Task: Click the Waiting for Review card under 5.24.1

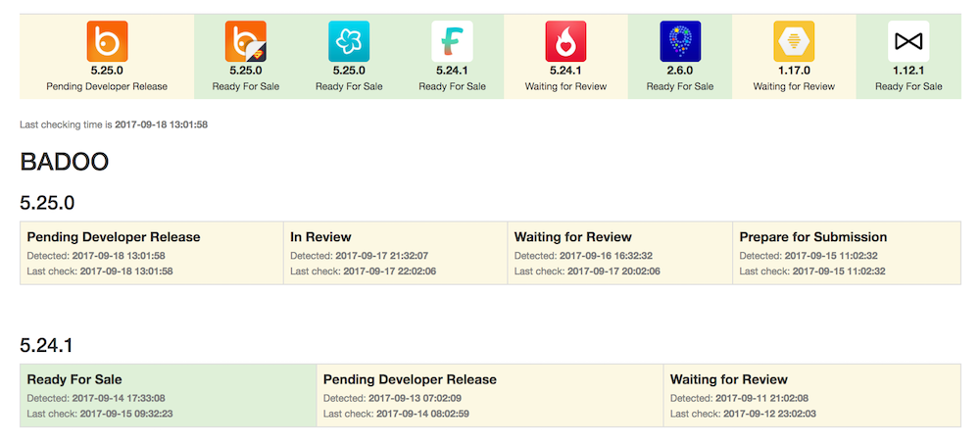Action: pyautogui.click(x=811, y=395)
